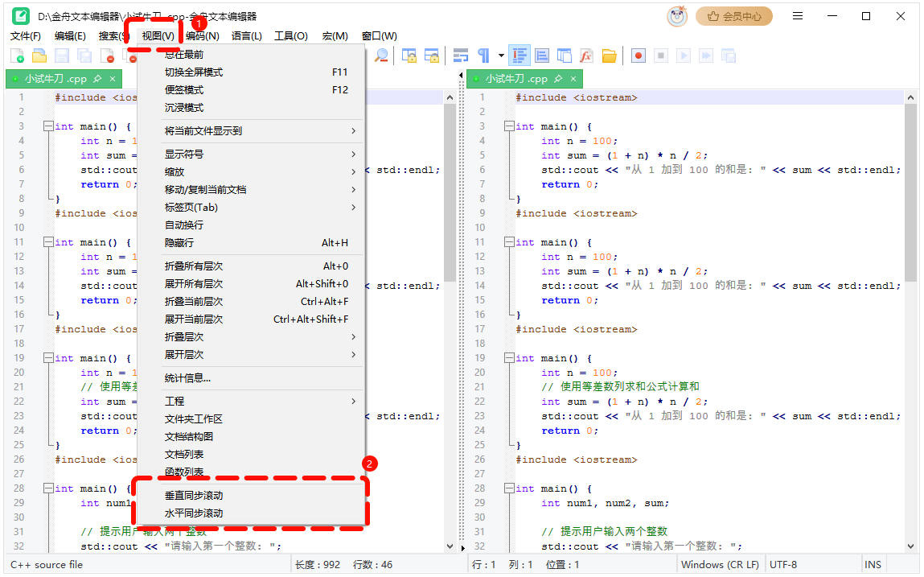Screen dimensions: 924x577
Task: Toggle 便签模式 in the view menu
Action: (252, 89)
